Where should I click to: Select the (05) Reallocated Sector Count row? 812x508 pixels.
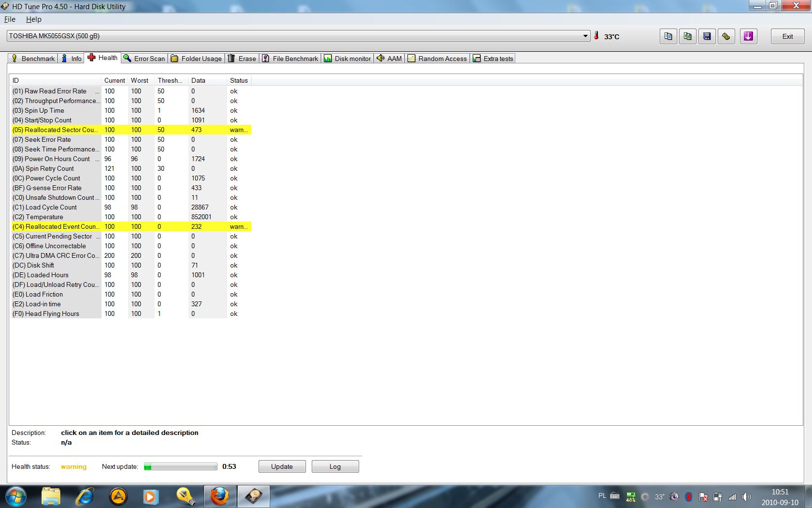[x=130, y=130]
